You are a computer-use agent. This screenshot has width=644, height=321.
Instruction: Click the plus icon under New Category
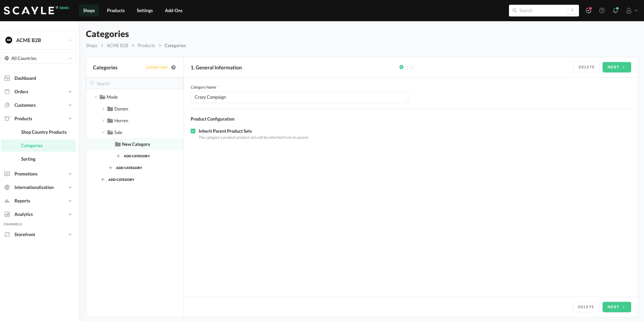coord(118,156)
